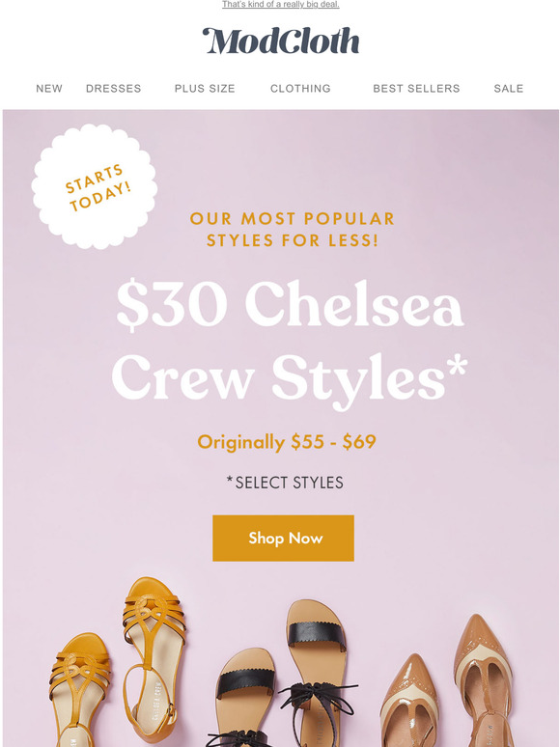Visit the BEST SELLERS page

416,89
